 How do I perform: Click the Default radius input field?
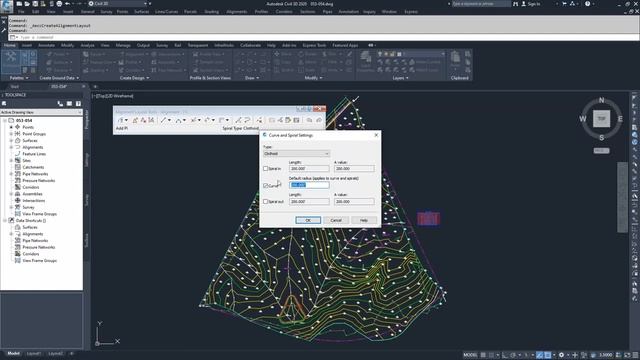[x=309, y=185]
